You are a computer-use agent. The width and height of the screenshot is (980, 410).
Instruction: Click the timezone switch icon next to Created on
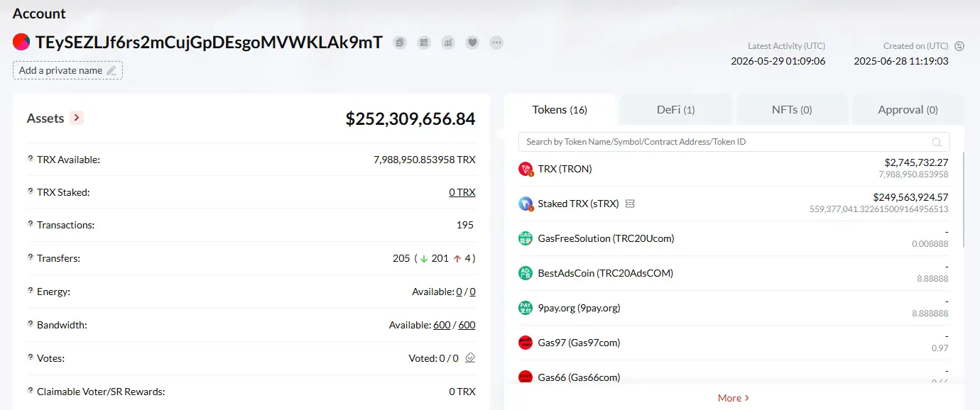pyautogui.click(x=959, y=46)
